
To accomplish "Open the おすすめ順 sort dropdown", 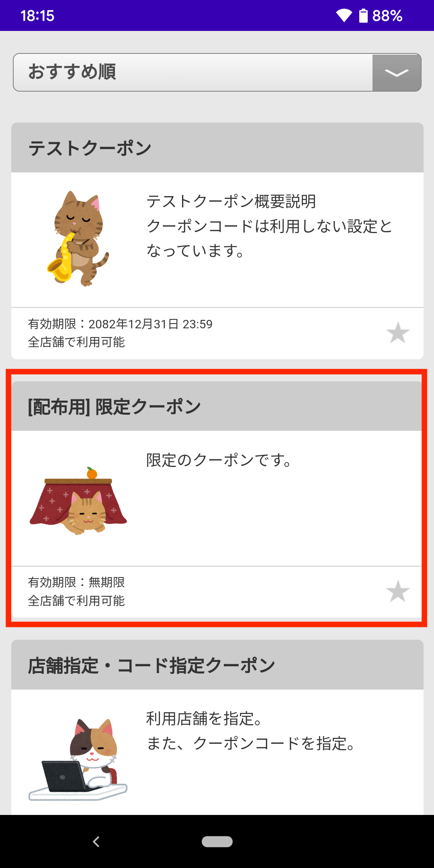I will coord(217,72).
